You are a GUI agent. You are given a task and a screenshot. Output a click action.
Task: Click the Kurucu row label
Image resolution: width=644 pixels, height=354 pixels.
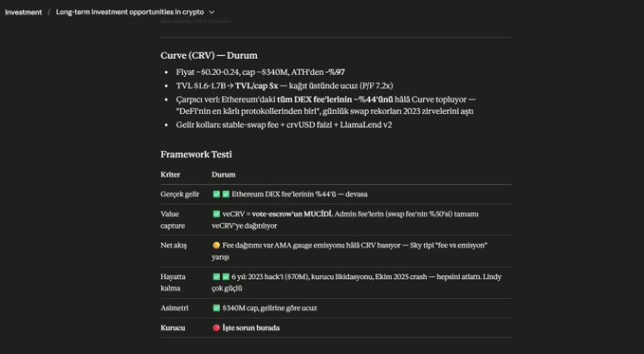coord(173,327)
